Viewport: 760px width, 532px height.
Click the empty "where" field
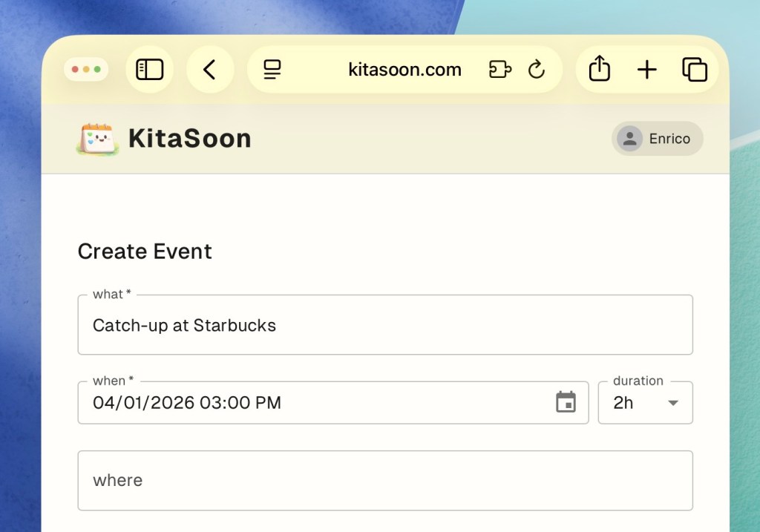pos(384,480)
